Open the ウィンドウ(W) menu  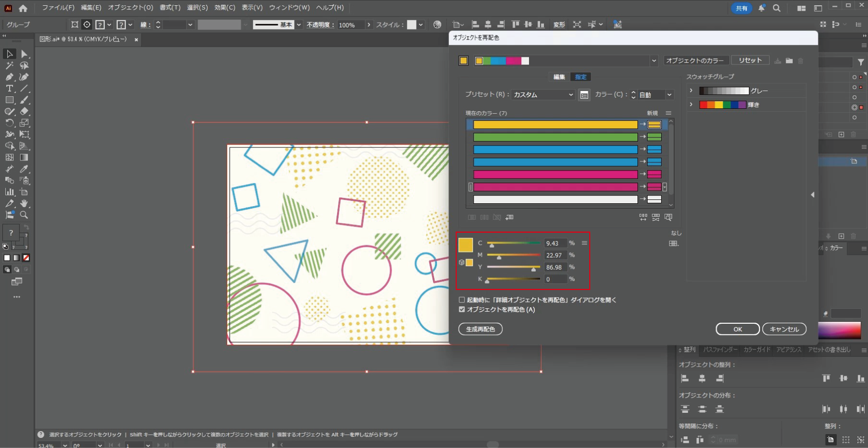pyautogui.click(x=289, y=8)
